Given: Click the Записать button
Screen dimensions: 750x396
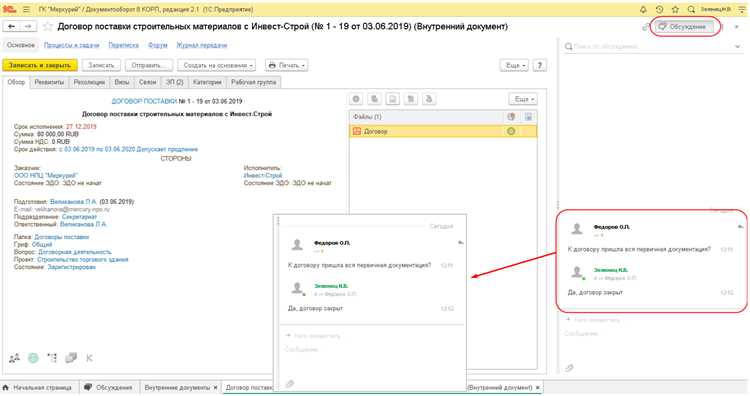Looking at the screenshot, I should pos(101,65).
